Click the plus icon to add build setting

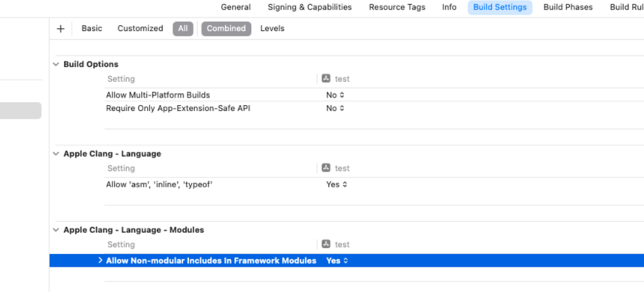click(61, 29)
